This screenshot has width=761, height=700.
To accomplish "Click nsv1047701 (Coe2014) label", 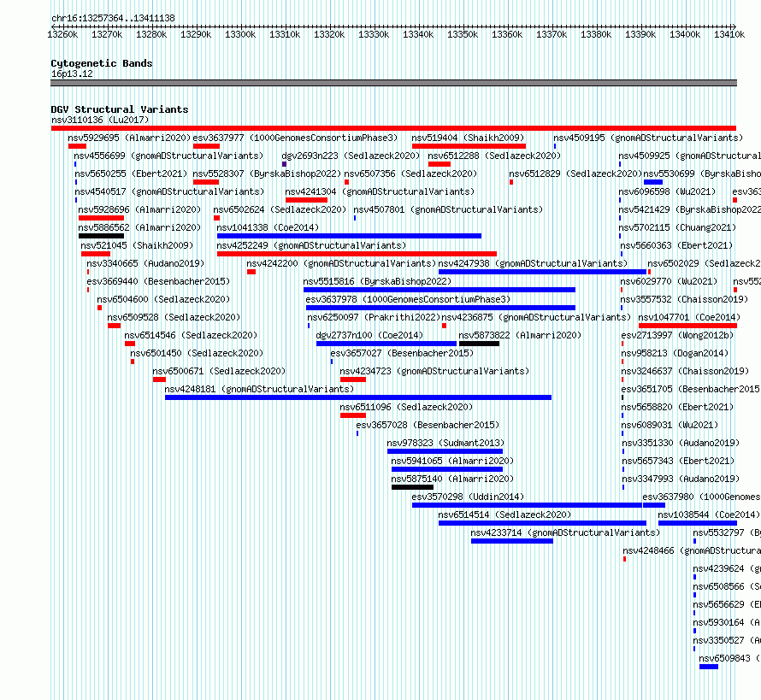I will (689, 317).
